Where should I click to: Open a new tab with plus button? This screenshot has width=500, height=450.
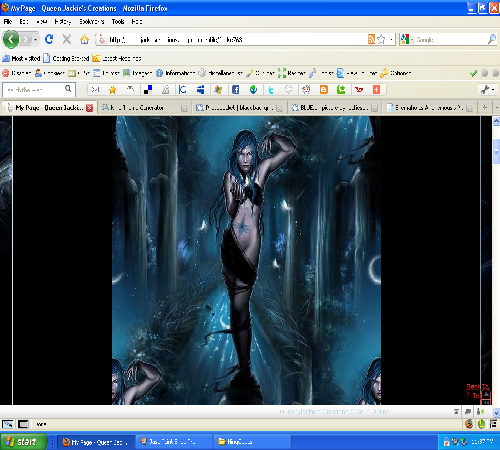coord(485,107)
